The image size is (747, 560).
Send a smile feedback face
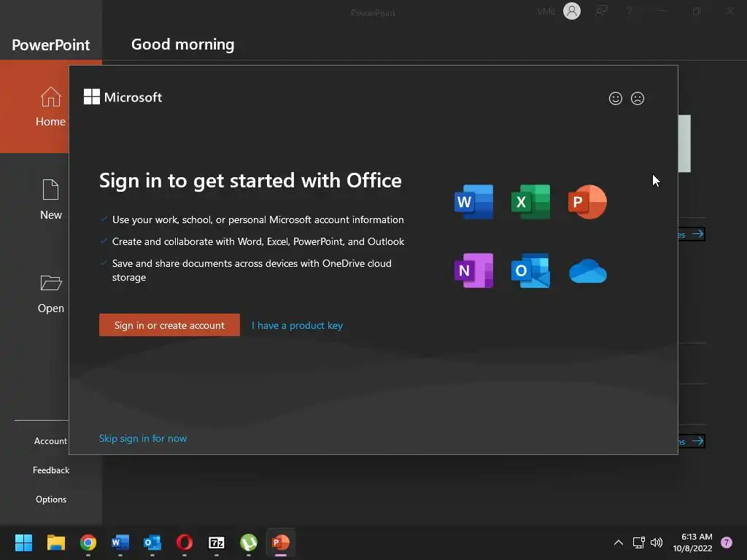tap(616, 98)
